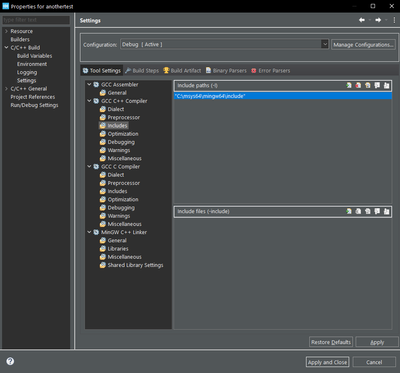Click the edit include path icon
This screenshot has height=373, width=400.
tap(367, 86)
